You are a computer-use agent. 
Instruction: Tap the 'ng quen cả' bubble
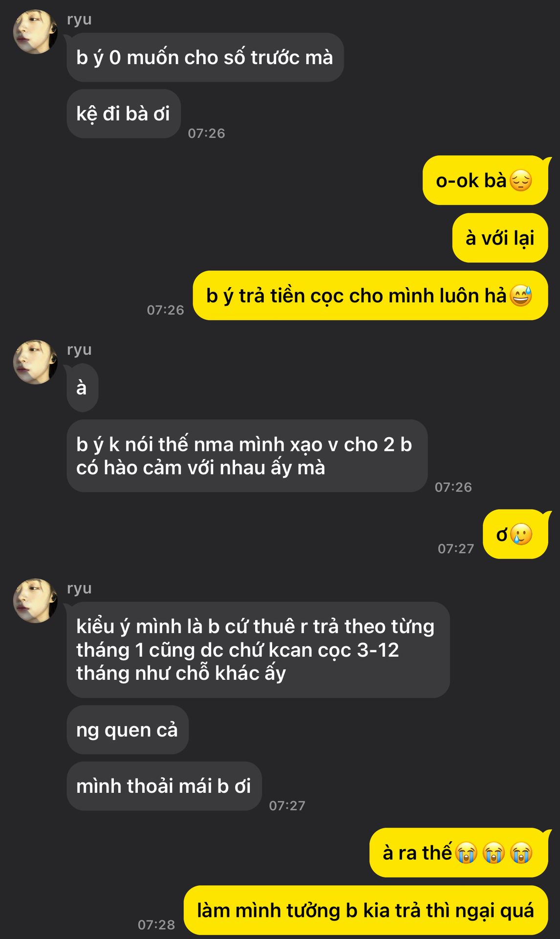tap(128, 730)
